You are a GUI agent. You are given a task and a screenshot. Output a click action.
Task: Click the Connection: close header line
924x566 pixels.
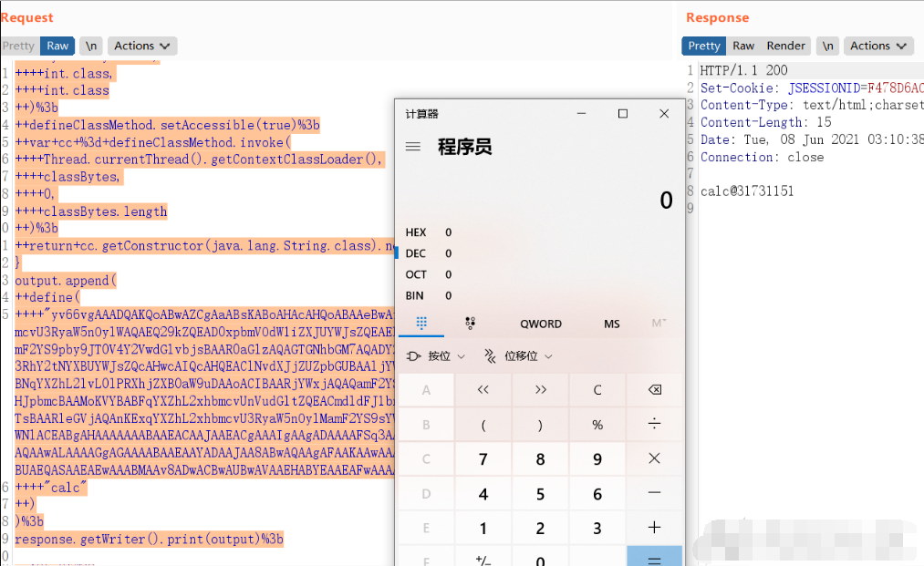click(762, 158)
